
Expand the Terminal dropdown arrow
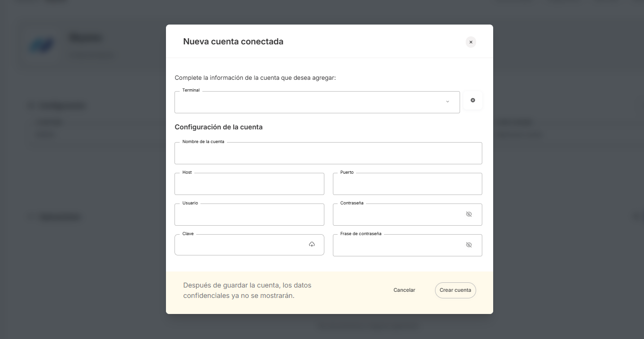pyautogui.click(x=447, y=102)
